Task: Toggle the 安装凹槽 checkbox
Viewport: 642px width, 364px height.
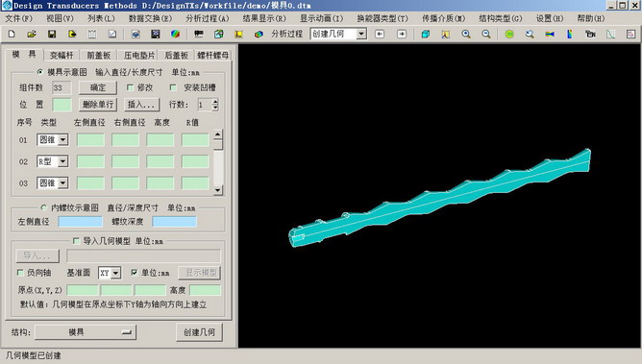Action: (173, 87)
